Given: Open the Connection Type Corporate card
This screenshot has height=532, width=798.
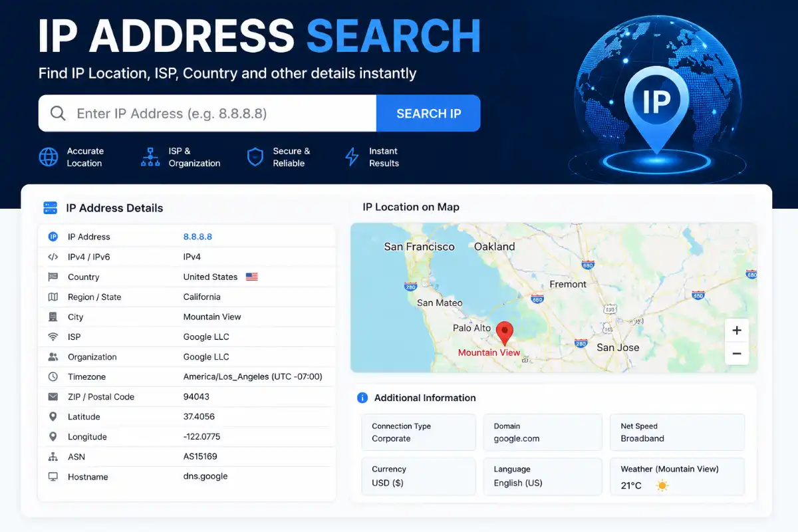Looking at the screenshot, I should coord(419,432).
